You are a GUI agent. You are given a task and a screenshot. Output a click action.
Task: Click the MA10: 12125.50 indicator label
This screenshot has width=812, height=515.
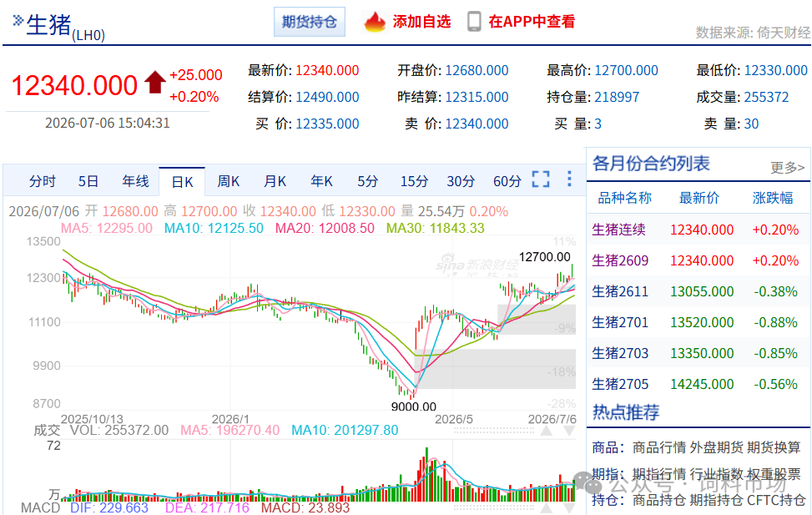coord(214,228)
